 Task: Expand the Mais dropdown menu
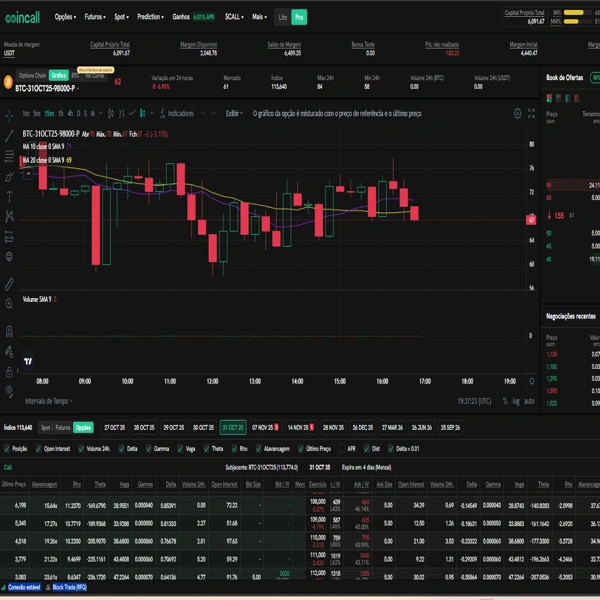pos(259,17)
